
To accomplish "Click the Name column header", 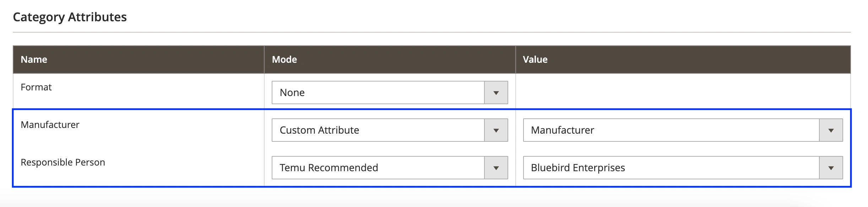I will pos(34,60).
